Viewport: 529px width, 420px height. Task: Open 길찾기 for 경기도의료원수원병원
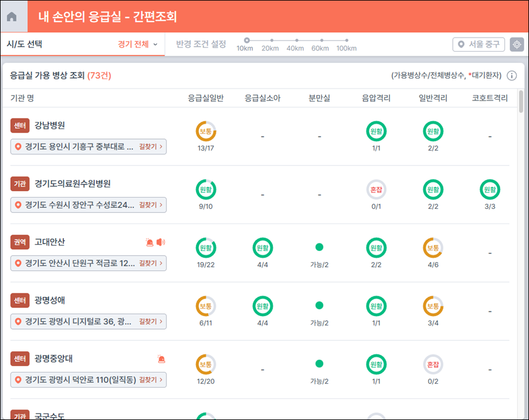click(151, 205)
